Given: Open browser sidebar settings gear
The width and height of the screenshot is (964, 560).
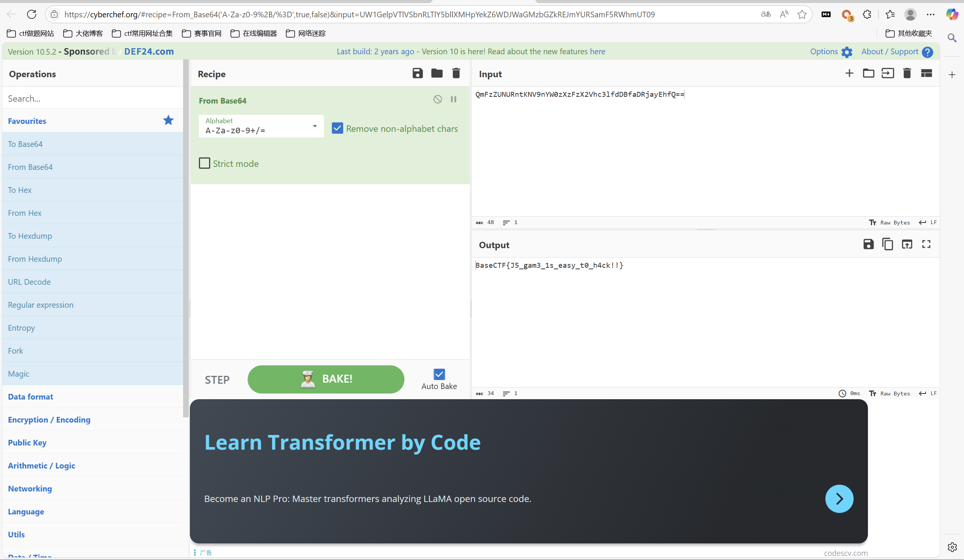Looking at the screenshot, I should [x=952, y=547].
